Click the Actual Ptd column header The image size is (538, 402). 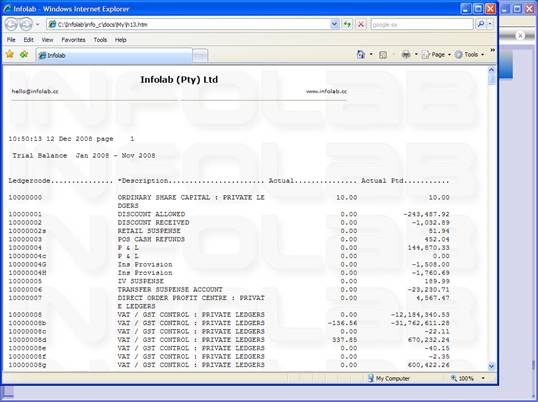tap(382, 181)
